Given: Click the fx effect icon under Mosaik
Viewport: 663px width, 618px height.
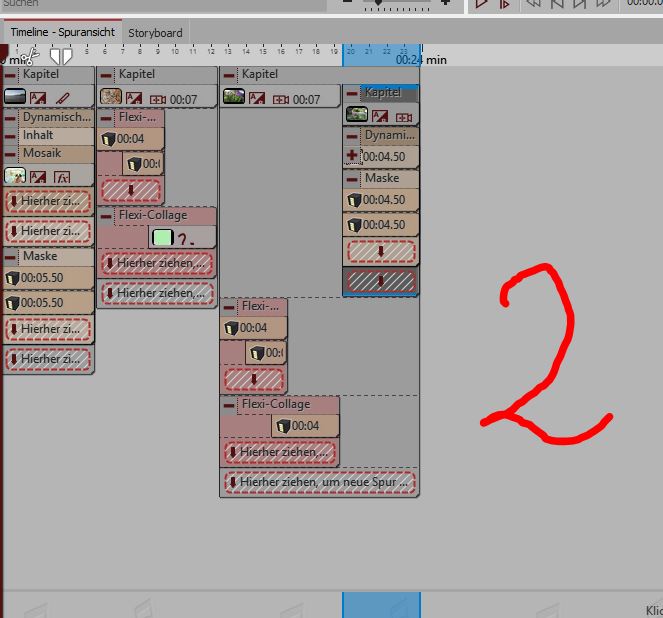Looking at the screenshot, I should (x=61, y=177).
